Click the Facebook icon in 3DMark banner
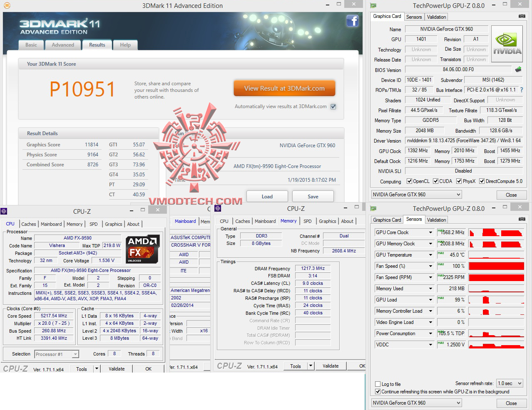 [352, 21]
